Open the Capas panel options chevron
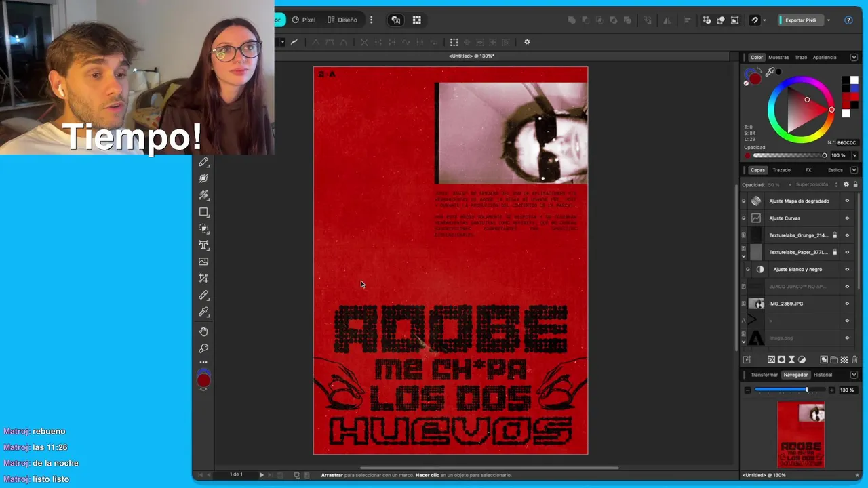The height and width of the screenshot is (488, 868). pos(854,170)
